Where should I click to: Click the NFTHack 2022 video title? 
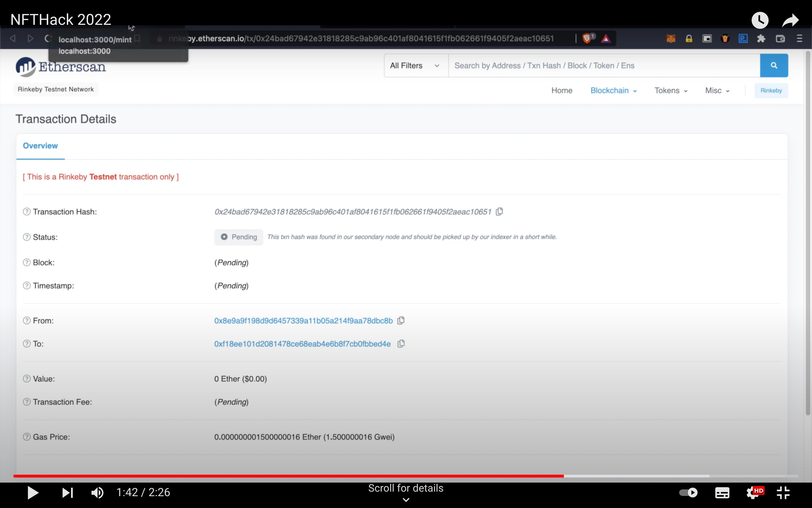point(61,20)
